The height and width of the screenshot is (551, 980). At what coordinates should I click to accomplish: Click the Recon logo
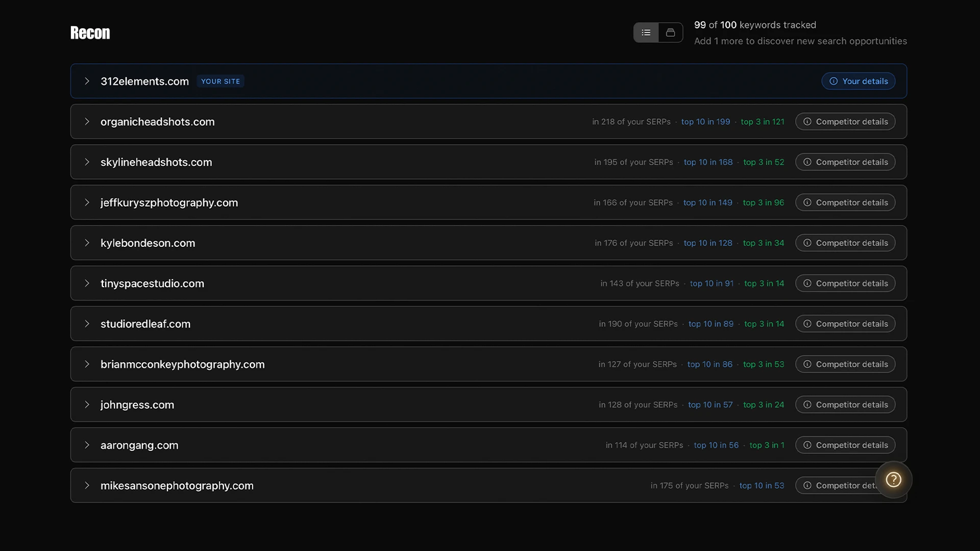[90, 32]
